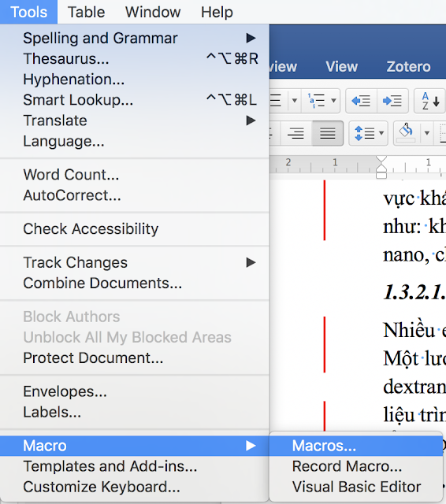446x504 pixels.
Task: Click the A-Z sort icon
Action: pyautogui.click(x=430, y=101)
